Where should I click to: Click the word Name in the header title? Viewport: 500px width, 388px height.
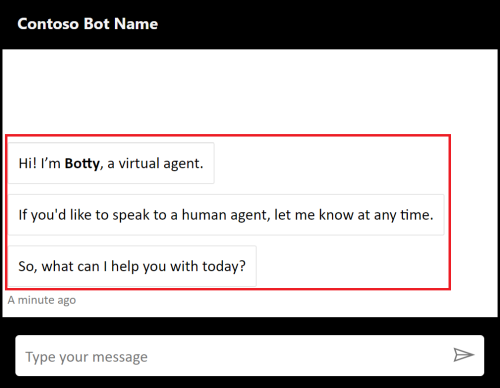136,24
